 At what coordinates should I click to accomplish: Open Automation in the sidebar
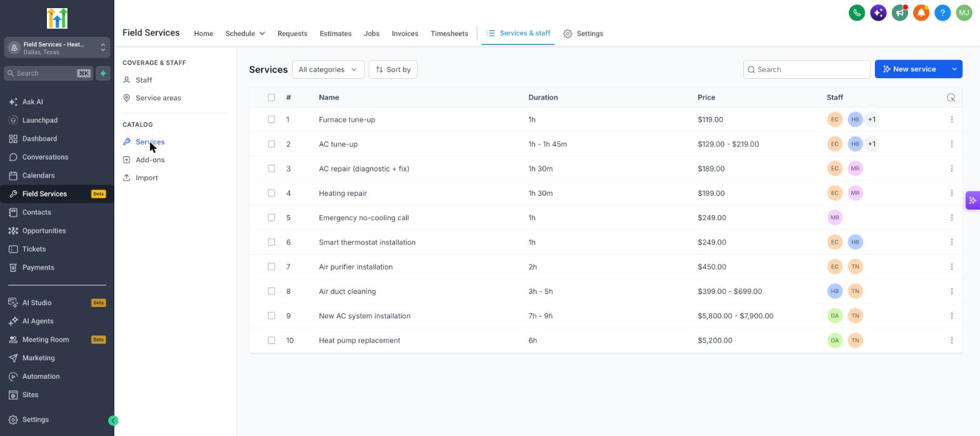[x=41, y=377]
